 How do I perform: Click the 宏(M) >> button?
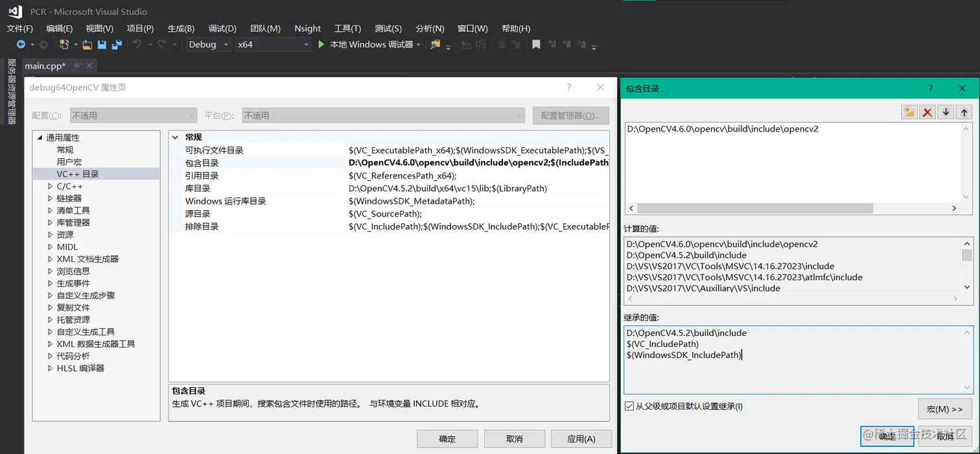pos(944,409)
